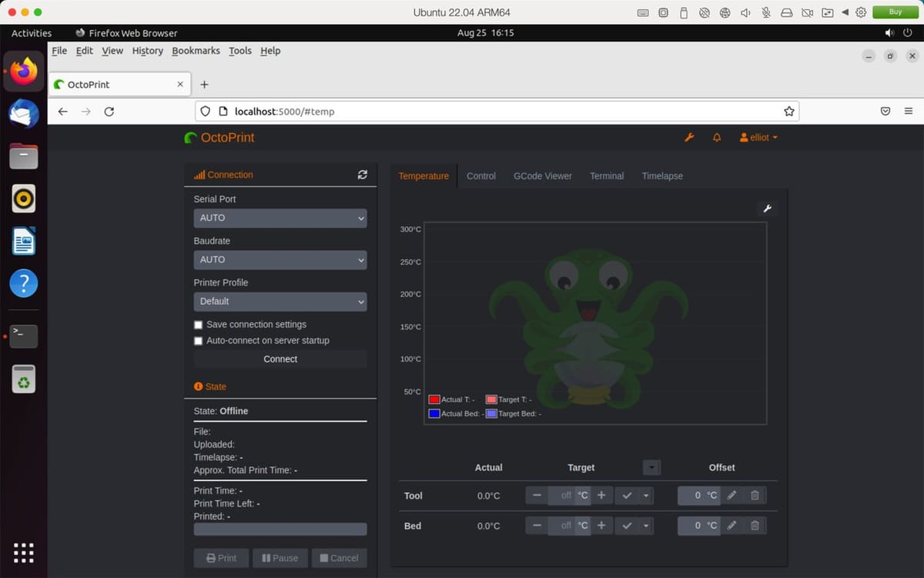The width and height of the screenshot is (924, 578).
Task: Click the Print button
Action: (221, 558)
